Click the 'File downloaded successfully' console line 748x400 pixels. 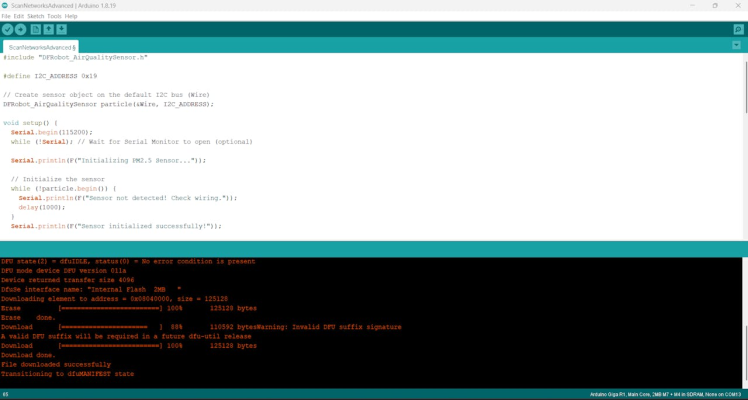tap(56, 364)
